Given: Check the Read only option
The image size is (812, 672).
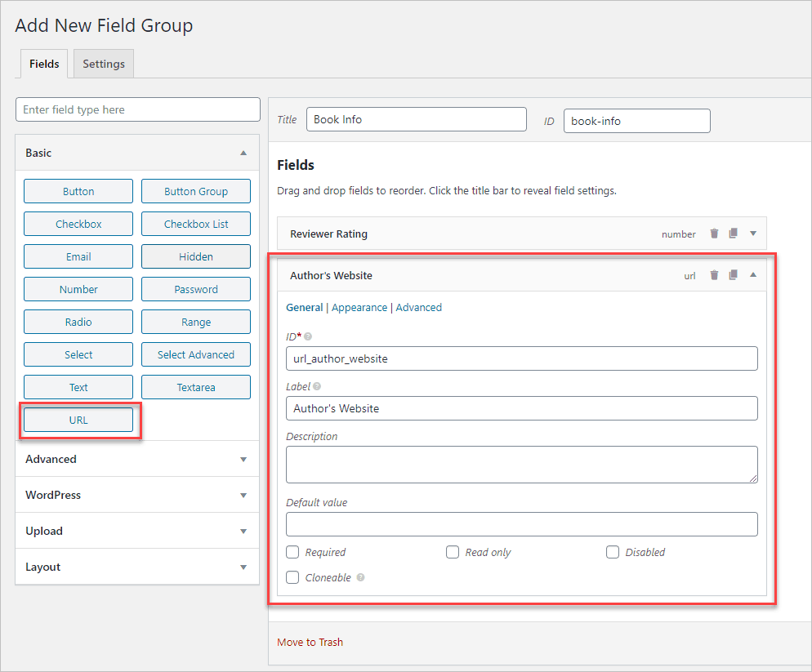Looking at the screenshot, I should pos(453,552).
